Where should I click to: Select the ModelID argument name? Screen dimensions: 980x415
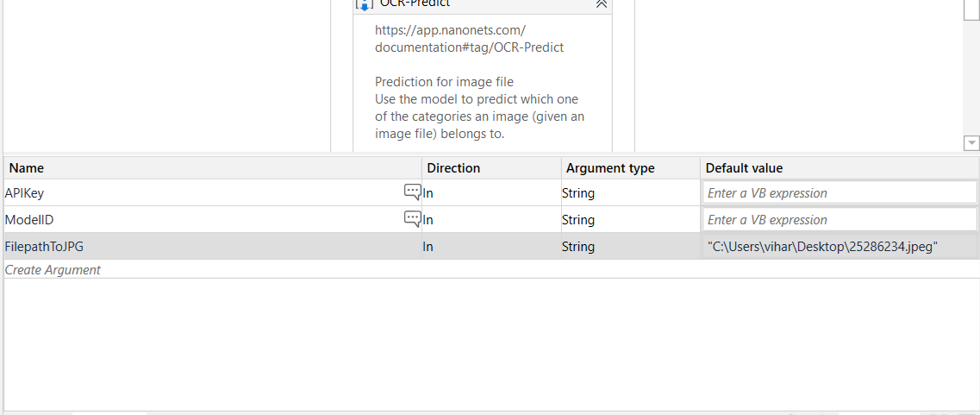(29, 220)
